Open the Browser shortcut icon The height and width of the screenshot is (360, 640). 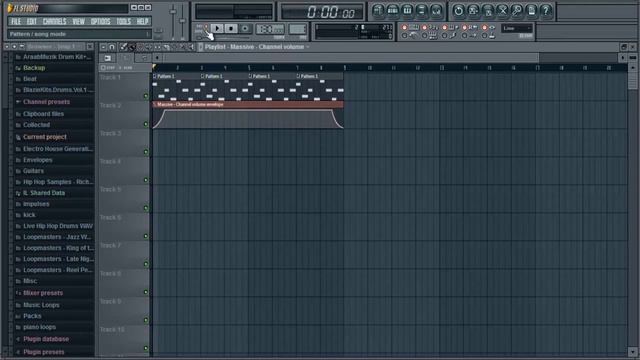(422, 11)
